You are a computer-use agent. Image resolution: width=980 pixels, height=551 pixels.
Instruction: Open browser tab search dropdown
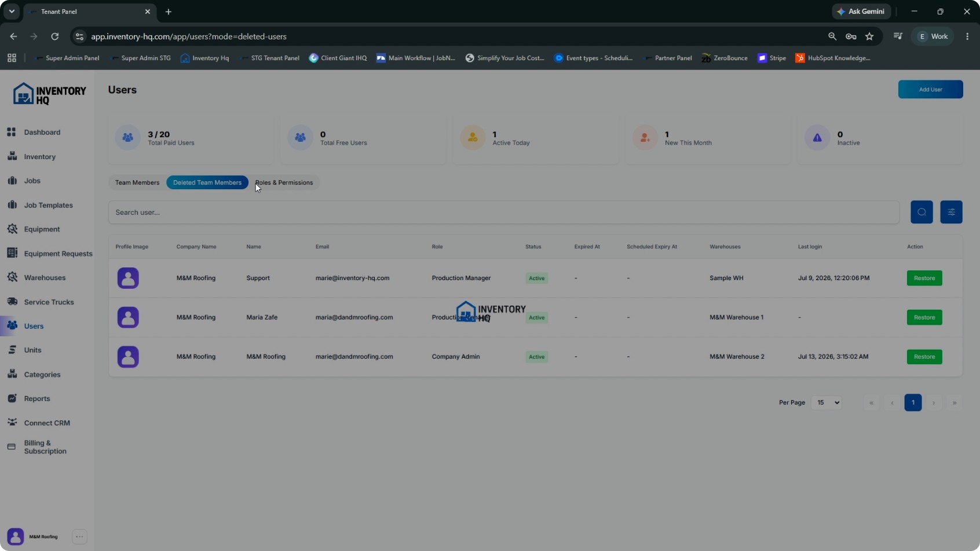click(x=12, y=12)
